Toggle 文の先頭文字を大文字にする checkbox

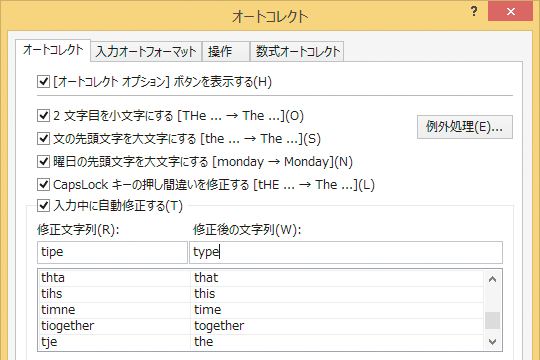click(x=43, y=138)
